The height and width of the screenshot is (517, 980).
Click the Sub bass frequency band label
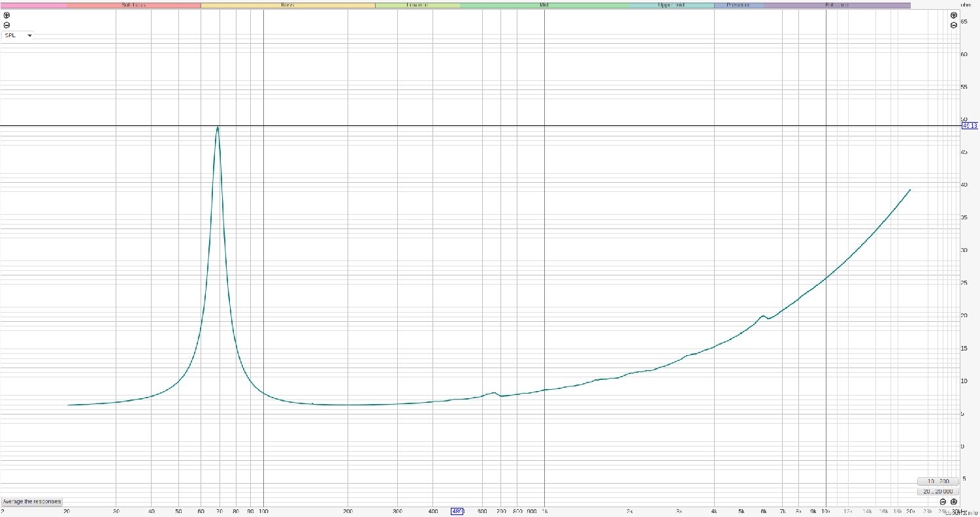click(133, 5)
